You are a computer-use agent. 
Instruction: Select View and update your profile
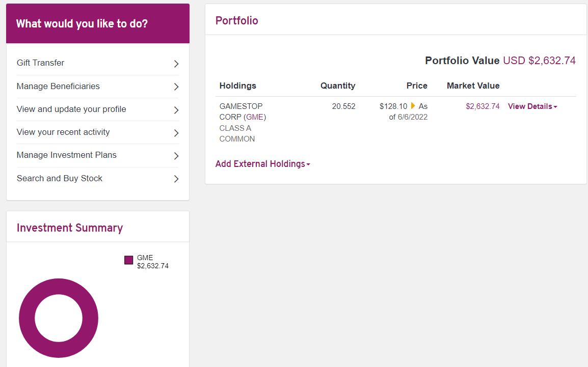tap(71, 109)
